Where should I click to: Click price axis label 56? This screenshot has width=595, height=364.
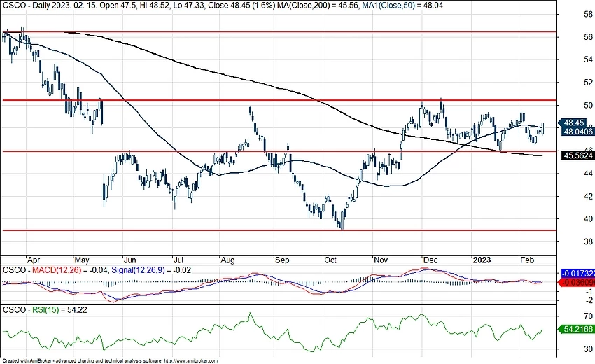(x=588, y=37)
